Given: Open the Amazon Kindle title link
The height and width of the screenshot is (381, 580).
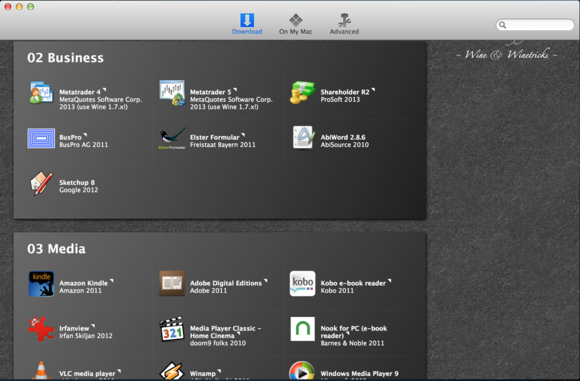Looking at the screenshot, I should click(84, 283).
